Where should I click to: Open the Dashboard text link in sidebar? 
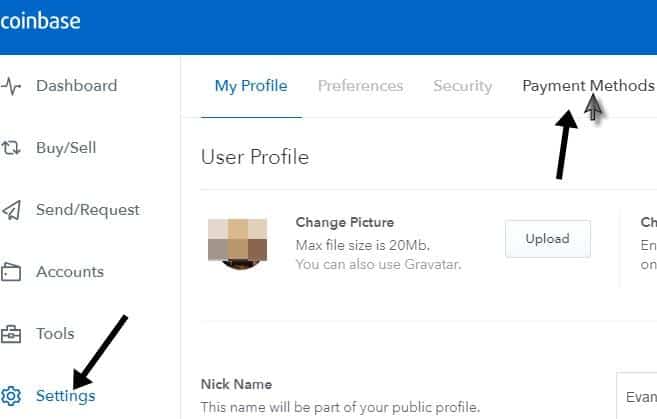(76, 86)
